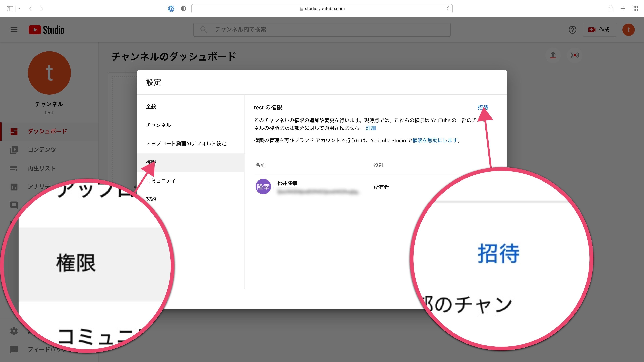Click the Safari sidebar toggle icon

coord(10,9)
